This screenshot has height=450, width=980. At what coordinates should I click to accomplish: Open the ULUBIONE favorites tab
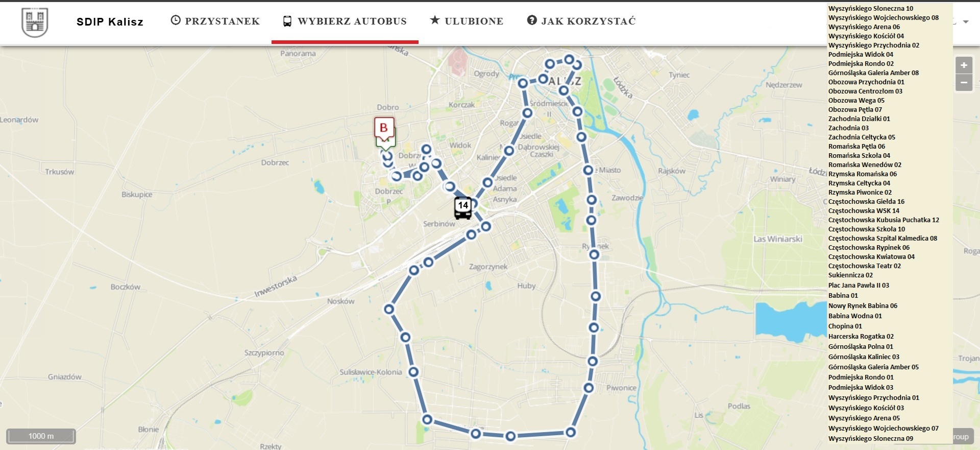click(467, 21)
